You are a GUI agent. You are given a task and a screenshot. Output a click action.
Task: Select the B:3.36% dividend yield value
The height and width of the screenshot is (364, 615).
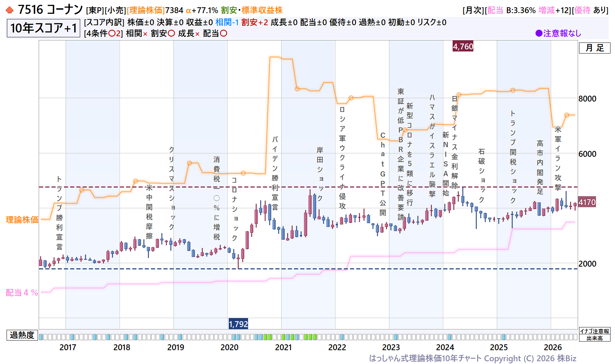coord(521,10)
